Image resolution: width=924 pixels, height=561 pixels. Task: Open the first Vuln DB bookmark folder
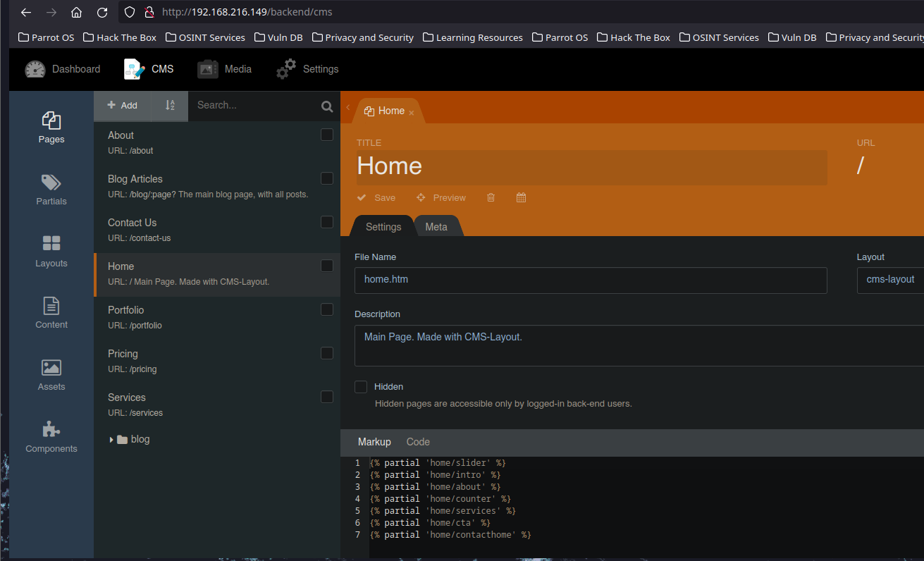[278, 37]
